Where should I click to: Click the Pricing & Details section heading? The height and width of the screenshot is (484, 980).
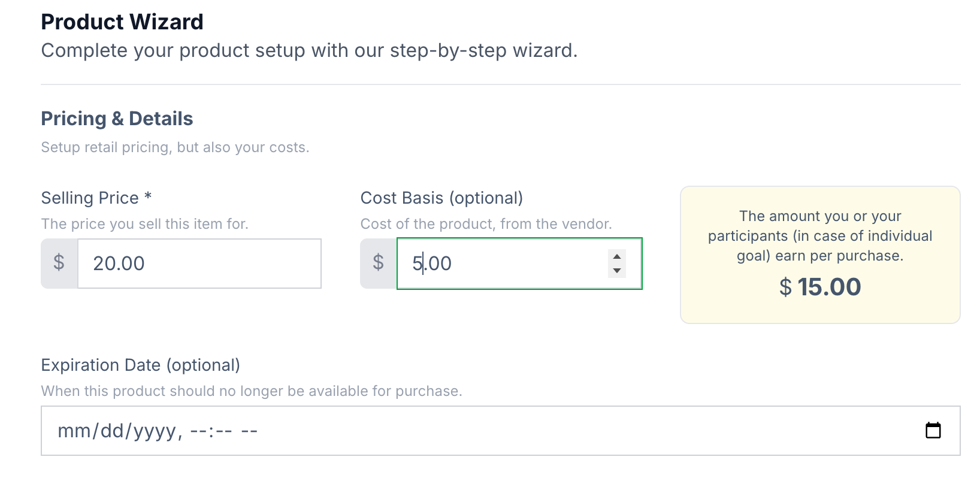point(117,119)
